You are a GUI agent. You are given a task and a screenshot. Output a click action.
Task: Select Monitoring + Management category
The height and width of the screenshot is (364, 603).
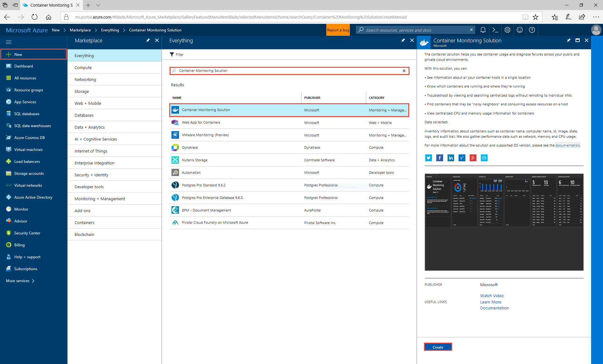100,199
